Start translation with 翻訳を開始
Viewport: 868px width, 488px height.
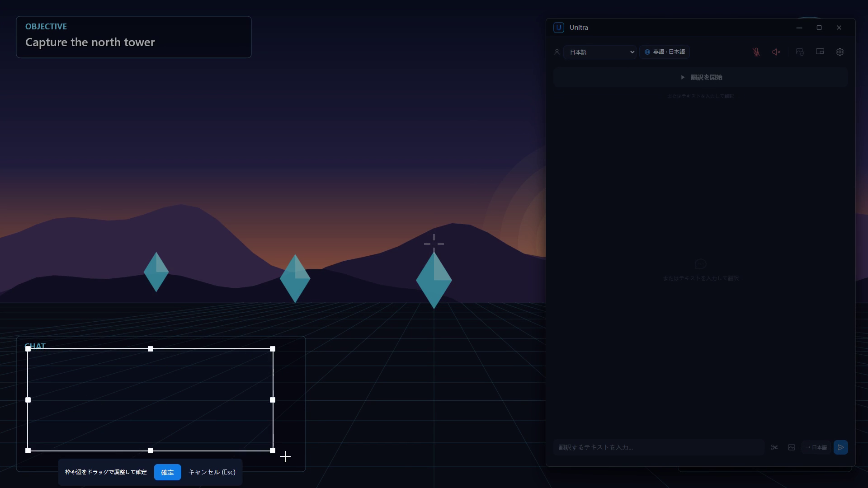tap(700, 77)
